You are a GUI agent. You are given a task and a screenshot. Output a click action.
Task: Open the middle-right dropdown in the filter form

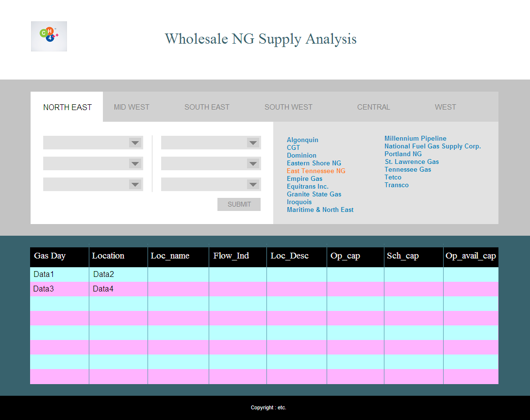tap(211, 163)
